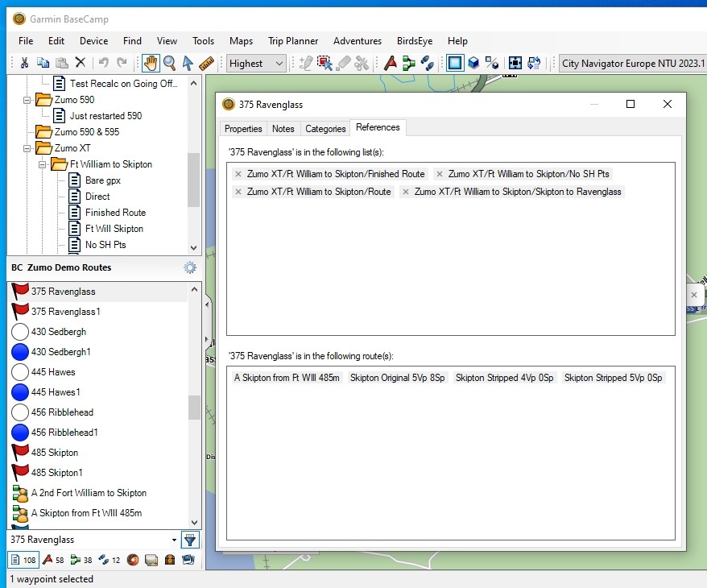Open route Skipton Stripped 5Vp 0Sp reference

614,378
